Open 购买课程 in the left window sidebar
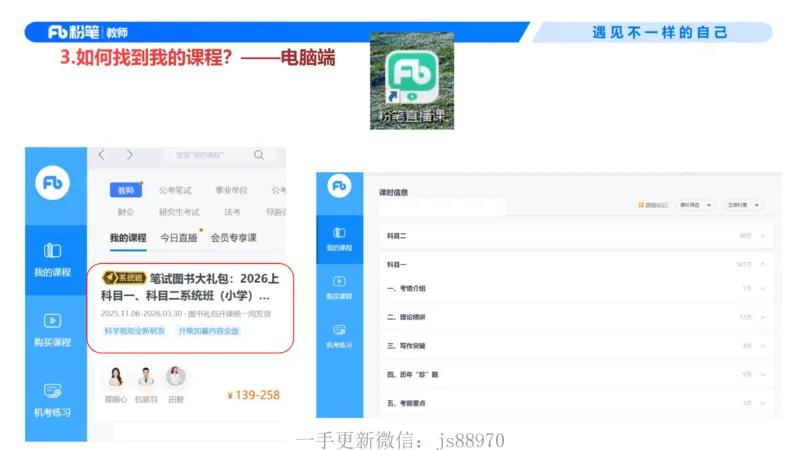800x450 pixels. pos(53,330)
